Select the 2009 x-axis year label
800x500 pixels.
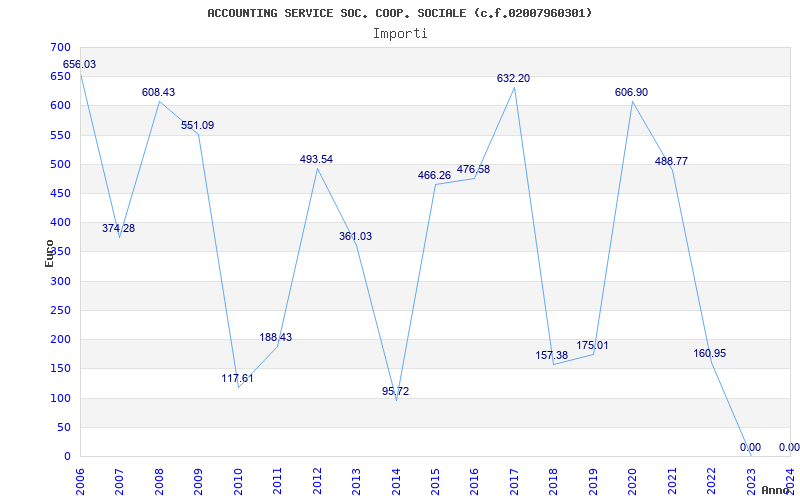[198, 481]
